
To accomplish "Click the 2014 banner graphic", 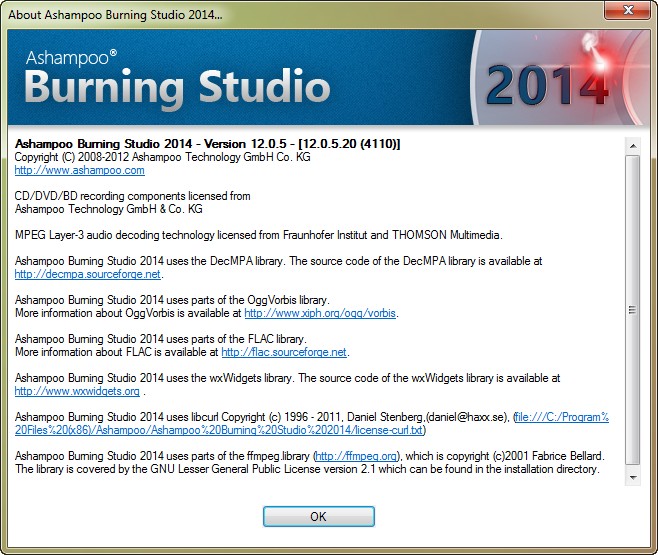I will (547, 85).
